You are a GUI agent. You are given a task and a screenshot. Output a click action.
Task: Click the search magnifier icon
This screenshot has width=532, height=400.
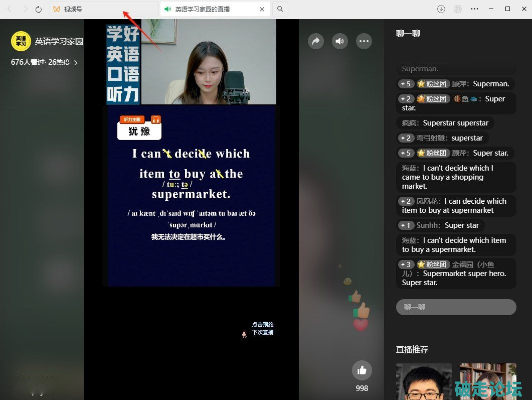[280, 9]
